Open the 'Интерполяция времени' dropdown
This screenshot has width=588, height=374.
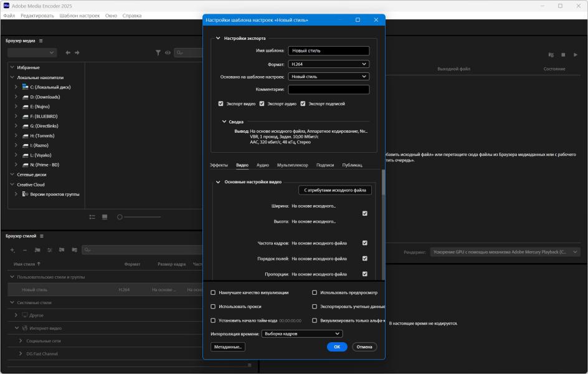(x=301, y=333)
